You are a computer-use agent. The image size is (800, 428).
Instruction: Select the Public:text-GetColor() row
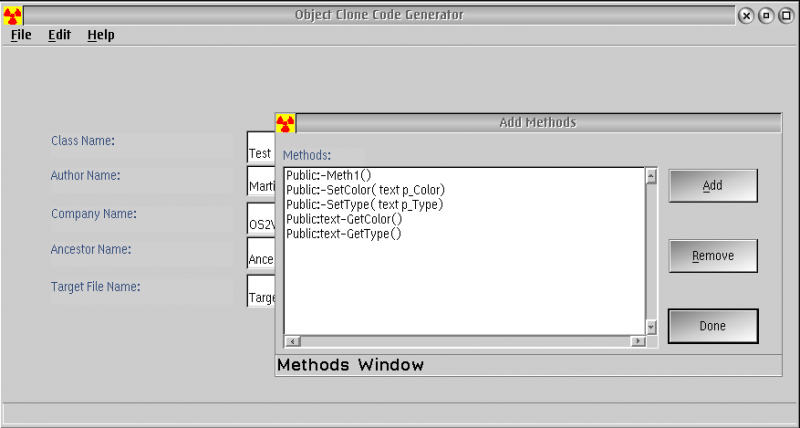coord(465,219)
